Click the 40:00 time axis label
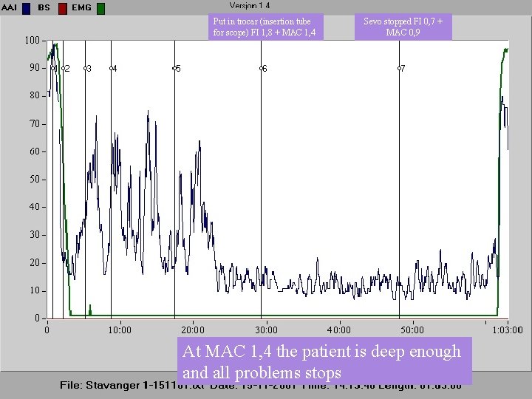Image resolution: width=532 pixels, height=399 pixels. (339, 330)
